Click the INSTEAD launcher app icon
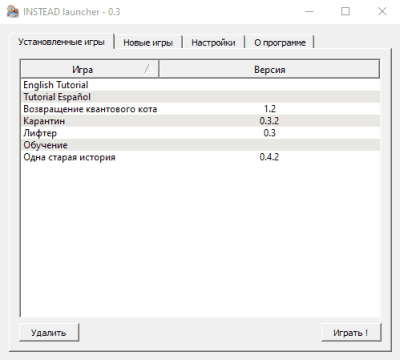 13,12
